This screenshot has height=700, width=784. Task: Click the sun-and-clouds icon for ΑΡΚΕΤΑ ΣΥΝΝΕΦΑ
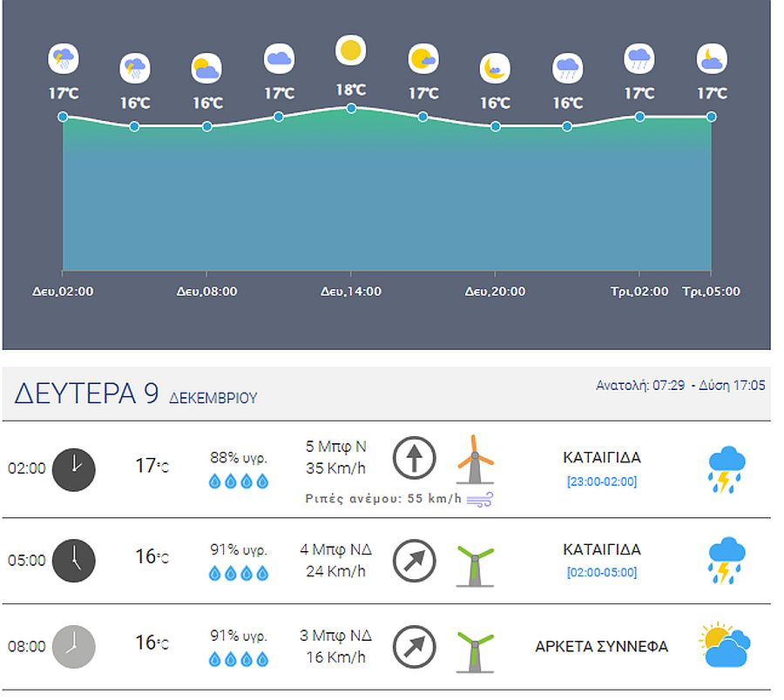pyautogui.click(x=724, y=645)
